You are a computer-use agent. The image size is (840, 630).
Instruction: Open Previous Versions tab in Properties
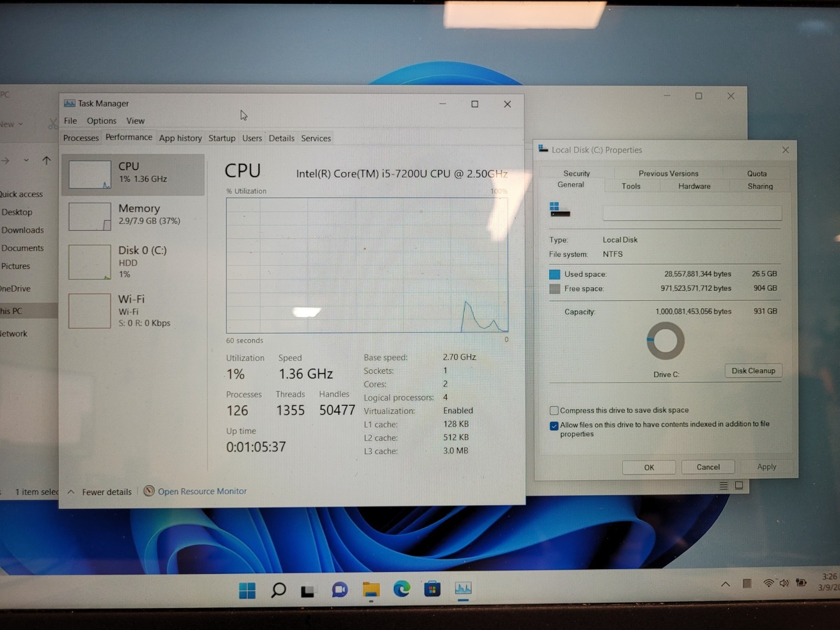point(668,173)
